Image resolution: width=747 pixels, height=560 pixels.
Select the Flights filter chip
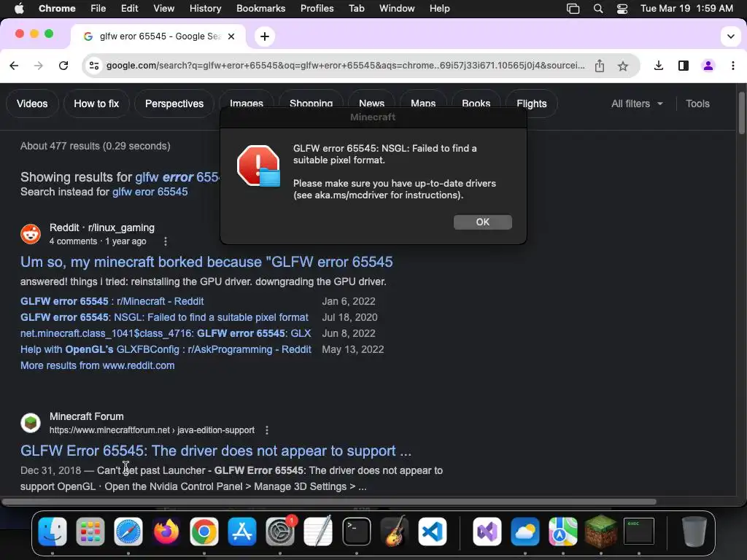[532, 104]
